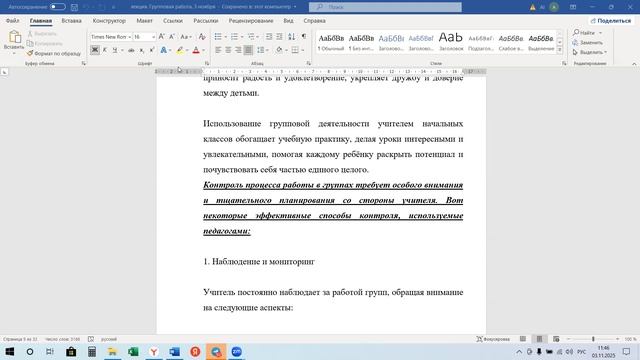Image resolution: width=640 pixels, height=360 pixels.
Task: Toggle the AutoSave (Автосохранение) switch
Action: 58,7
